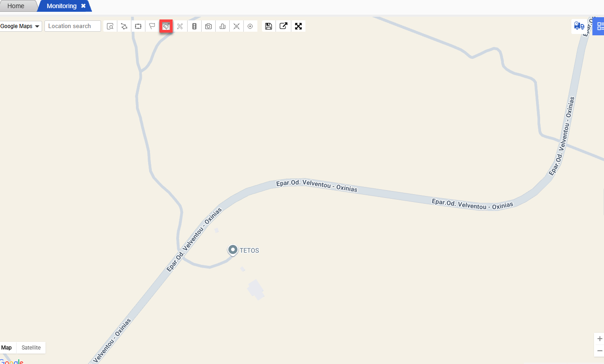Select the rectangle area selection tool
Image resolution: width=604 pixels, height=364 pixels.
138,26
